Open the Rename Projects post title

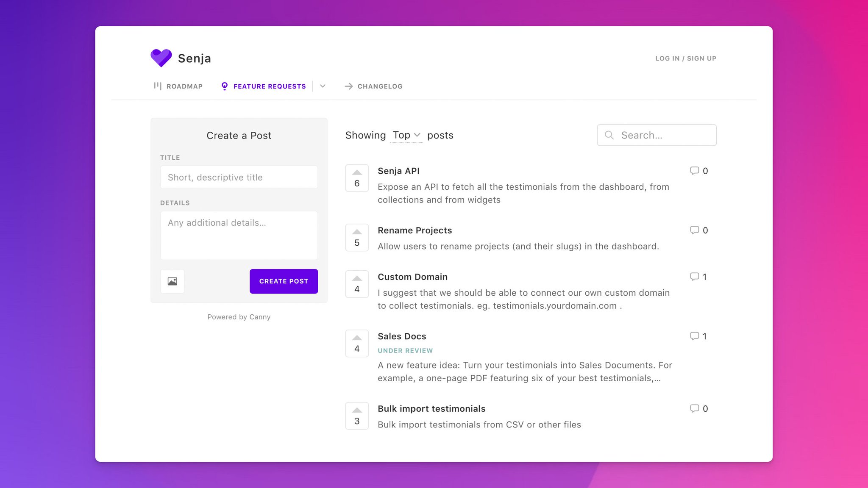click(415, 230)
